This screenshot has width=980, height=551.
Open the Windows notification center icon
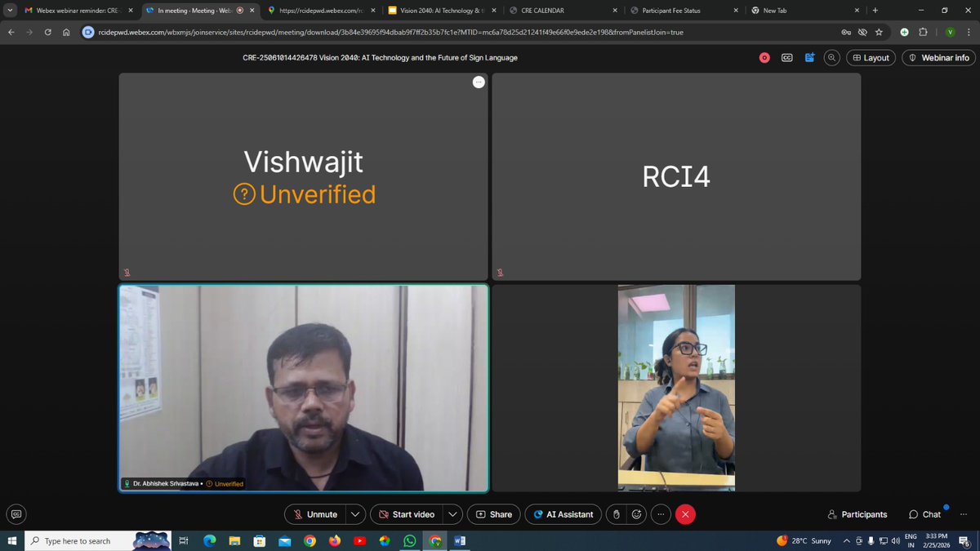966,540
